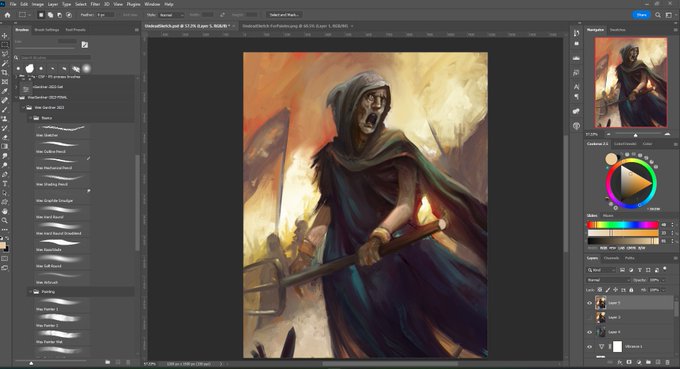This screenshot has height=369, width=680.
Task: Toggle Lock image pixels brush icon
Action: coord(608,290)
